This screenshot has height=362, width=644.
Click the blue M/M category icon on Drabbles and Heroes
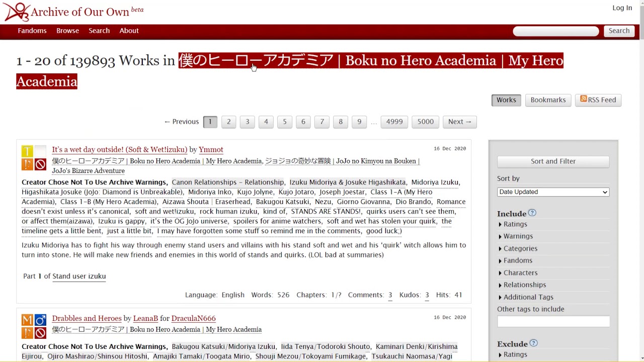pos(40,320)
